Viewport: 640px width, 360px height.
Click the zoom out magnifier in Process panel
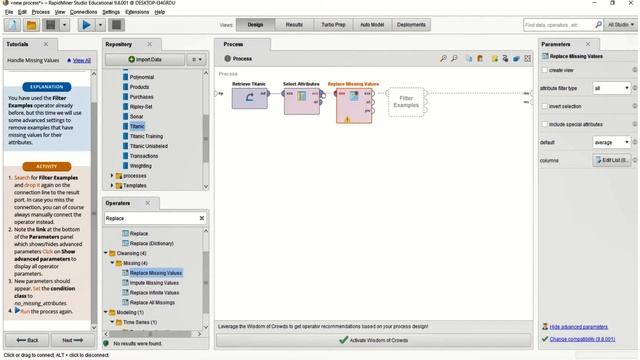click(x=454, y=59)
